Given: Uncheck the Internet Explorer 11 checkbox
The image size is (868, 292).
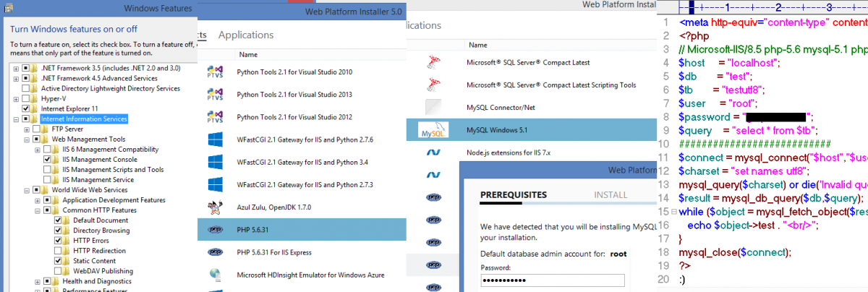Looking at the screenshot, I should point(26,108).
